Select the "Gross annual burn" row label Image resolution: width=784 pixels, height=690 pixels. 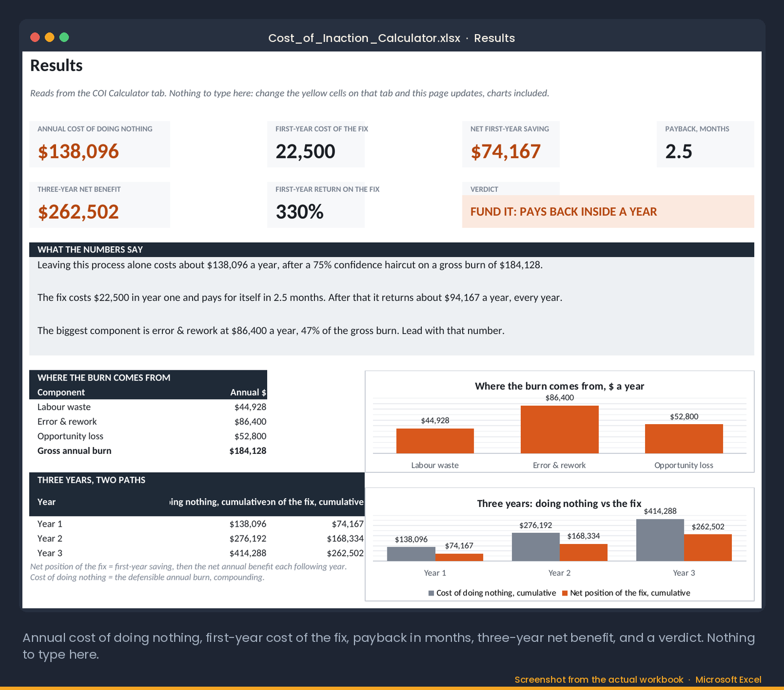tap(74, 451)
